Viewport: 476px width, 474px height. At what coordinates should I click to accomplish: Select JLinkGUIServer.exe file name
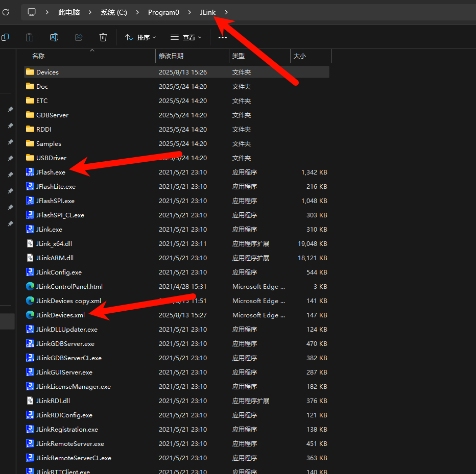point(64,372)
